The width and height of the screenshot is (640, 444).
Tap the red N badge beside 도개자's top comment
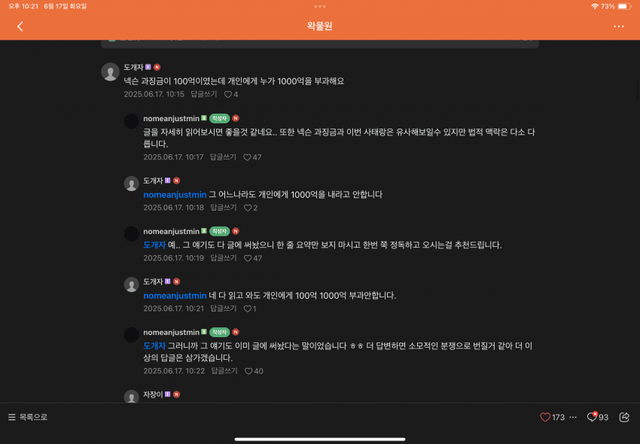[x=157, y=67]
